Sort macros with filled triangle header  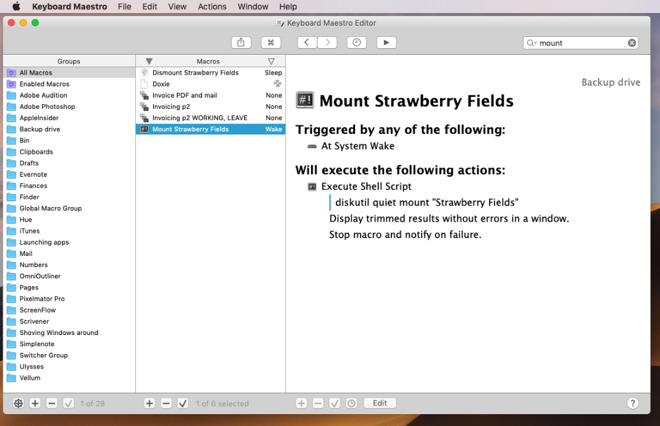[x=149, y=61]
